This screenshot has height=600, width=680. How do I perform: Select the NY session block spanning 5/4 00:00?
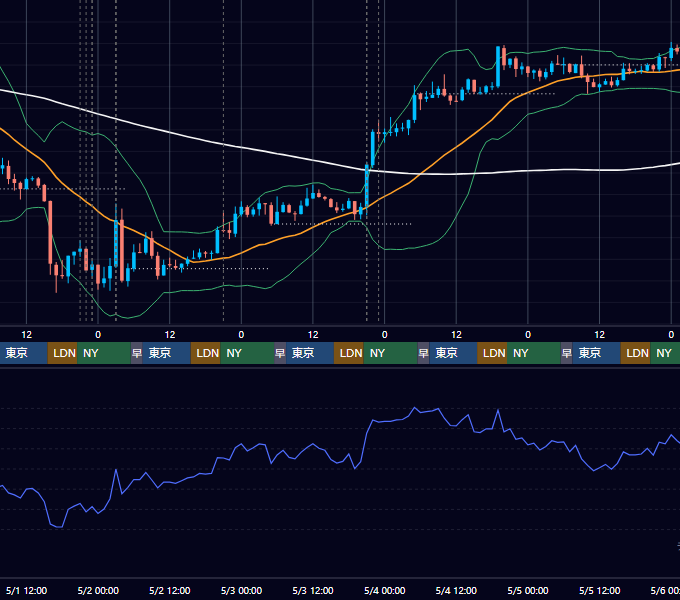pyautogui.click(x=390, y=353)
